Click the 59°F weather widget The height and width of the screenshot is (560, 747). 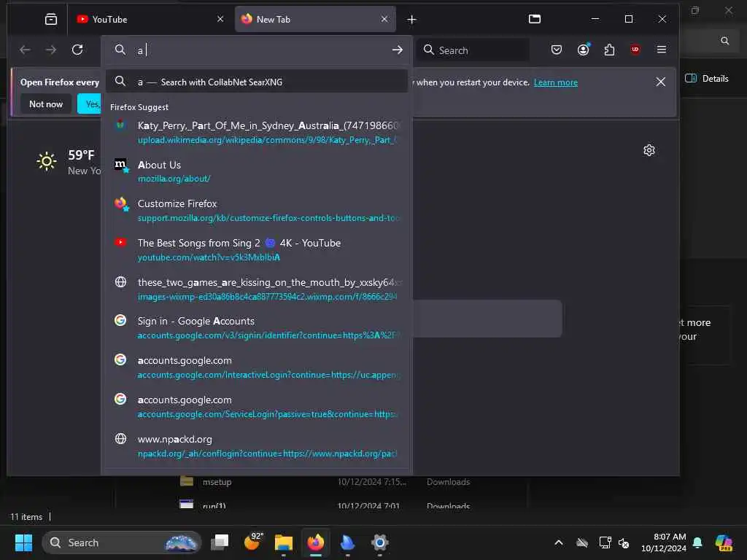(69, 162)
